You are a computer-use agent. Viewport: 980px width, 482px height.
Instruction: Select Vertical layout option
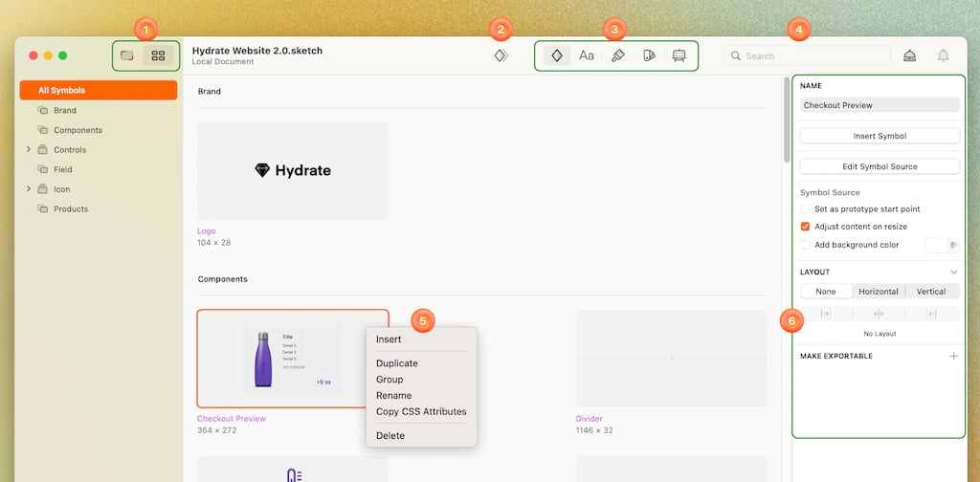coord(931,292)
